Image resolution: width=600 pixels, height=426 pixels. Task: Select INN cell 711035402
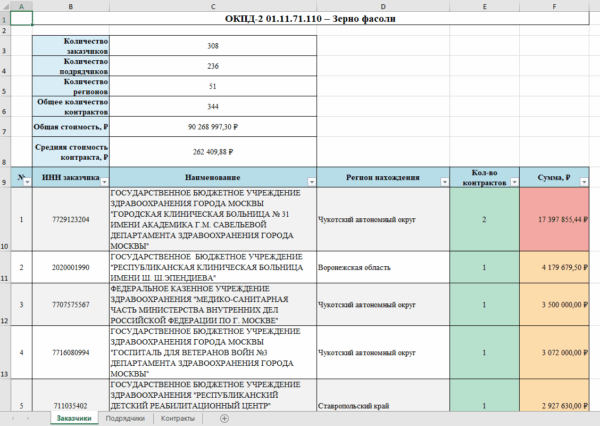point(71,395)
